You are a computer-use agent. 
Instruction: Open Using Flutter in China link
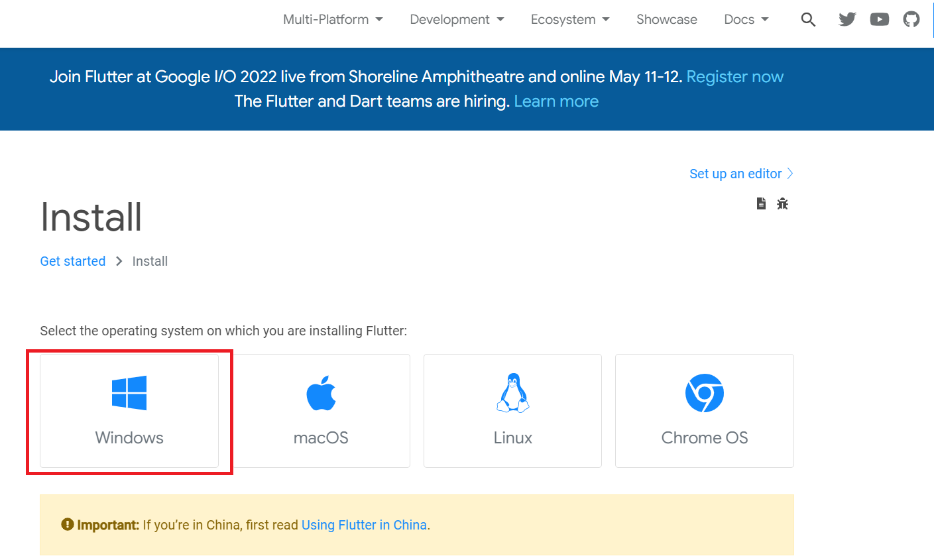tap(364, 525)
